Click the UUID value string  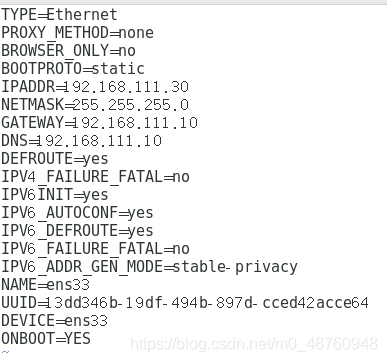coord(207,303)
